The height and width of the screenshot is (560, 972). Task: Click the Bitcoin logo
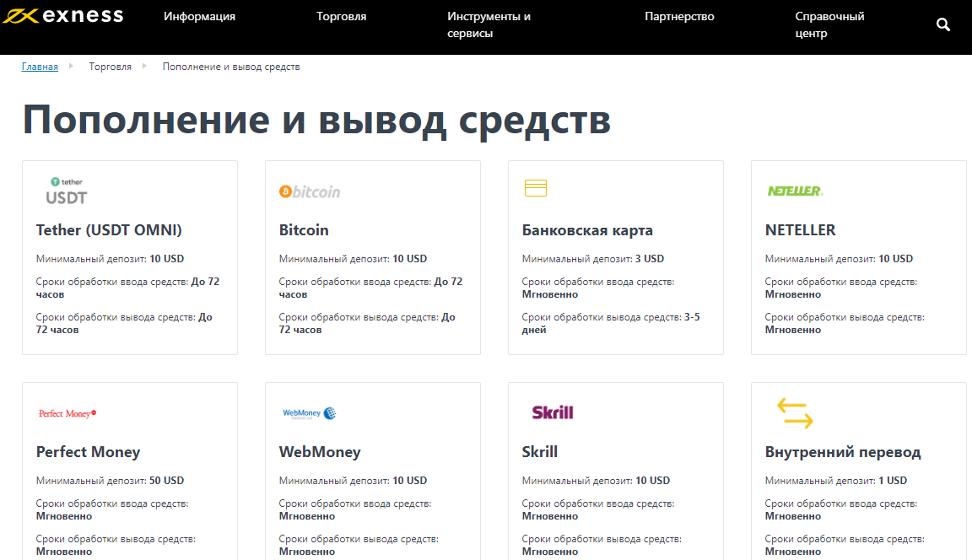click(x=310, y=192)
